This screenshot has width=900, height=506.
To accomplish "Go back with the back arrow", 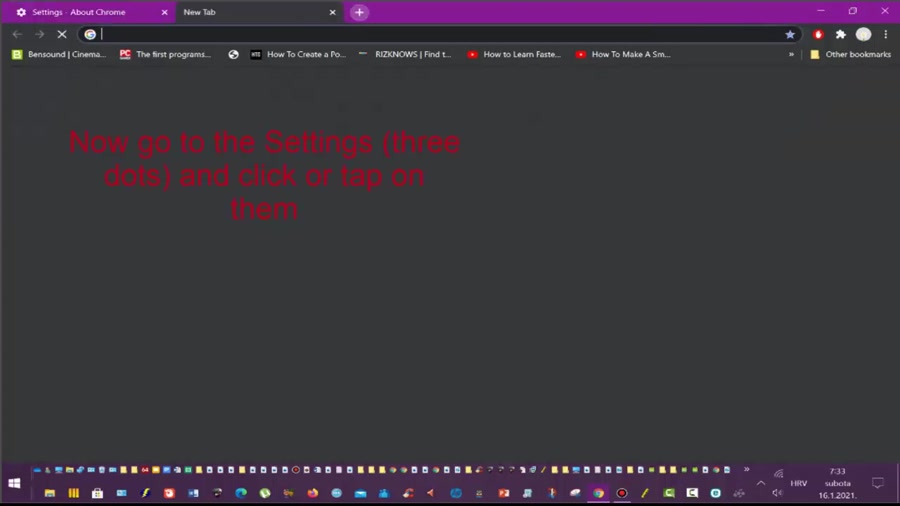I will tap(17, 34).
